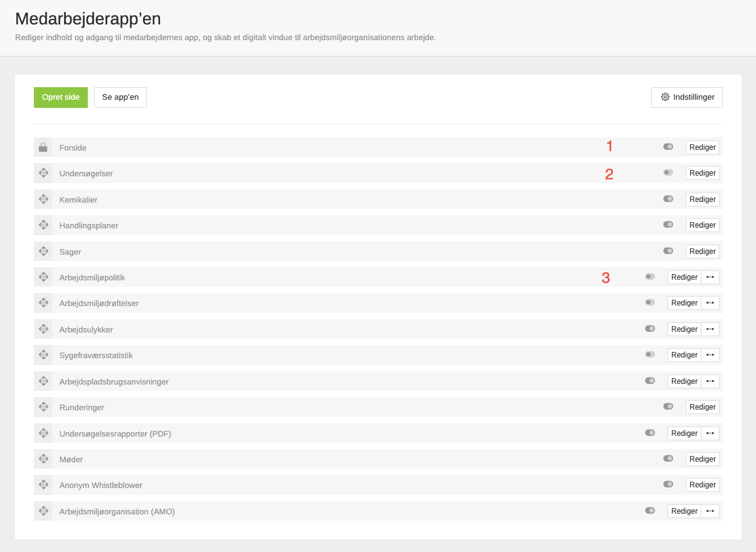Open more options for Arbejdsmiljødrøftelser
Viewport: 756px width, 552px height.
tap(710, 303)
